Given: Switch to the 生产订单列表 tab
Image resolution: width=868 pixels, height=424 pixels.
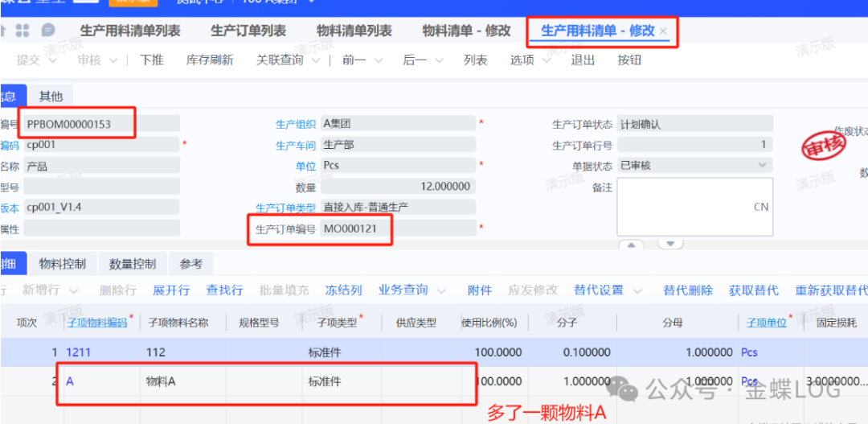Looking at the screenshot, I should (248, 31).
